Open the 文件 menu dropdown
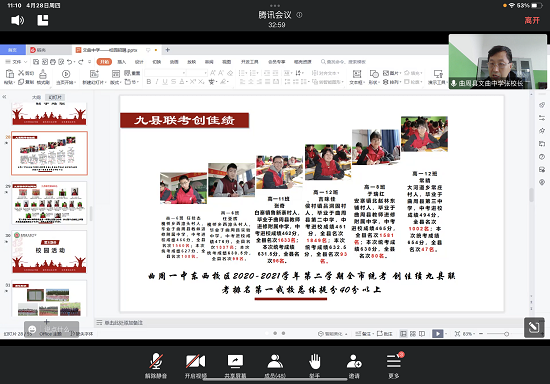 (16, 62)
